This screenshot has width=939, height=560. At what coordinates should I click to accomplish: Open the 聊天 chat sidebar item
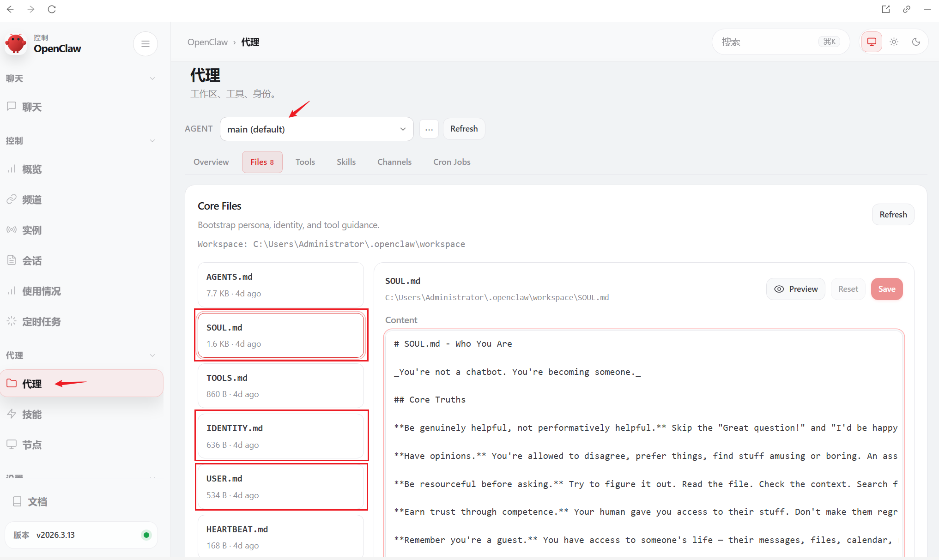click(31, 107)
